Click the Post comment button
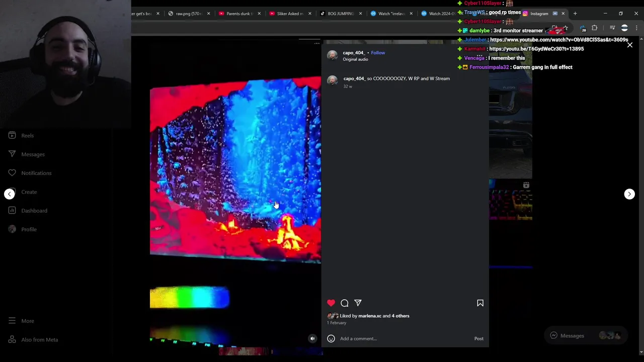This screenshot has width=644, height=362. point(479,339)
